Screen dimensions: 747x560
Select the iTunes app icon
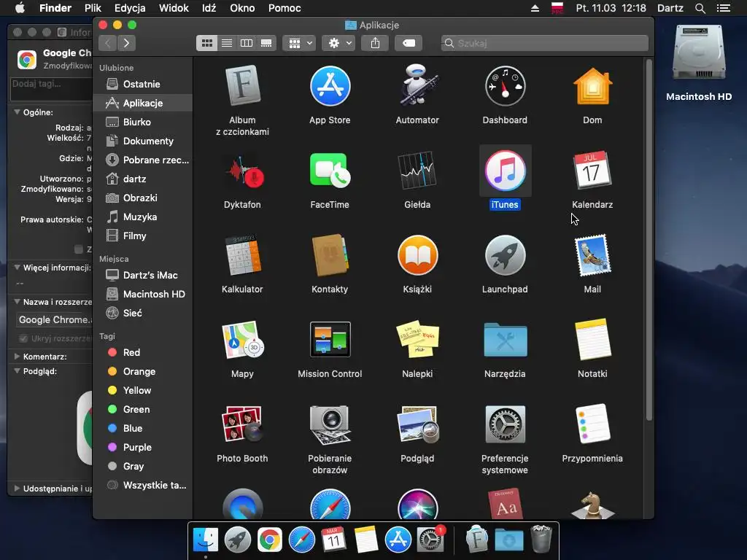point(505,171)
